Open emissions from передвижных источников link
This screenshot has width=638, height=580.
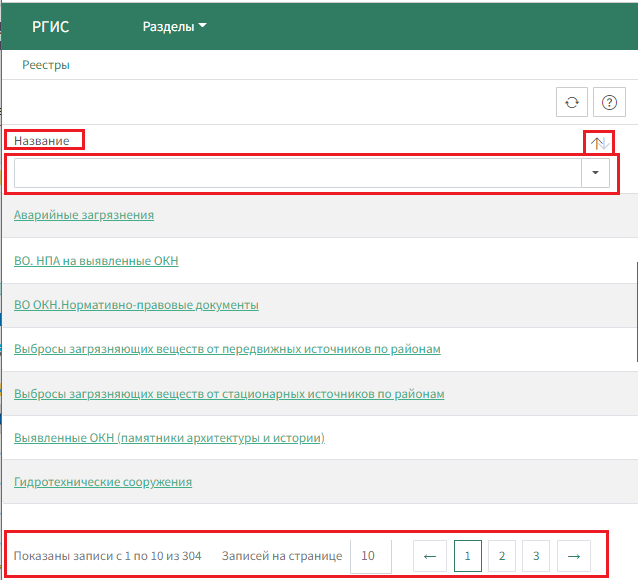click(227, 349)
